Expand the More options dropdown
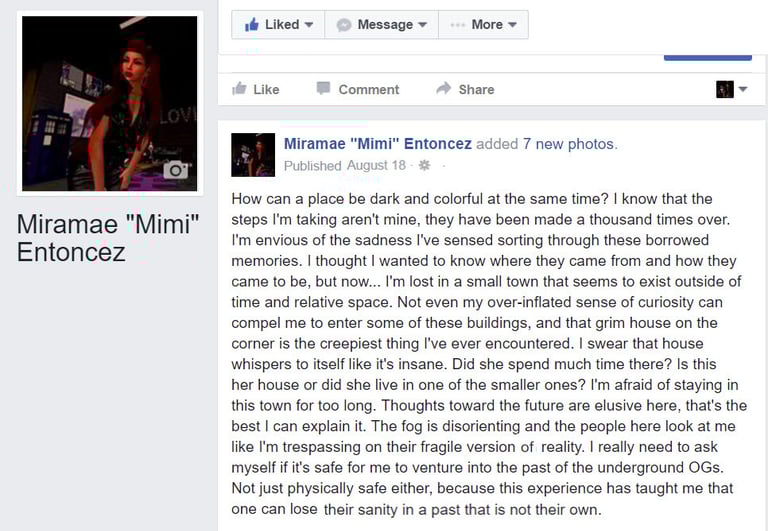Viewport: 768px width, 531px height. [512, 24]
